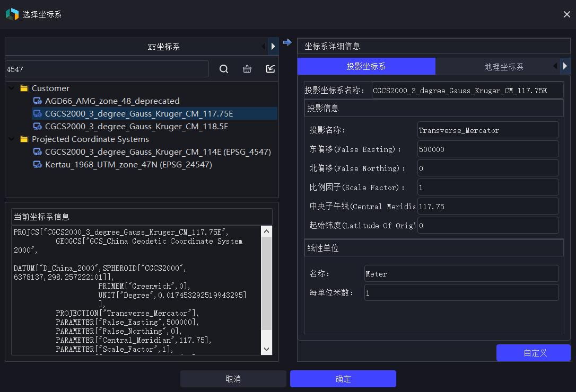The width and height of the screenshot is (576, 392).
Task: Click the 中央子午线(Central Meridian label
Action: (363, 207)
